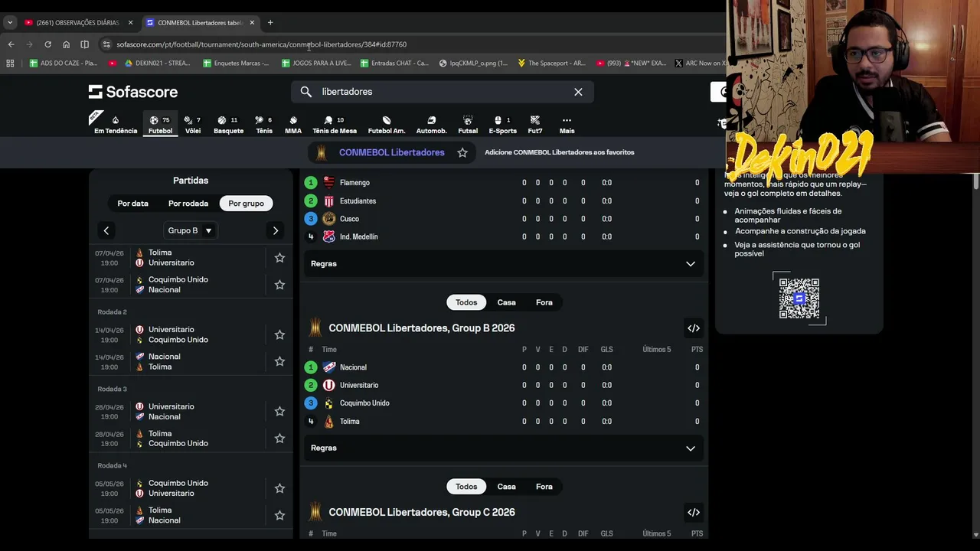Open Nacional in Group B standings
The height and width of the screenshot is (551, 980).
(x=504, y=367)
